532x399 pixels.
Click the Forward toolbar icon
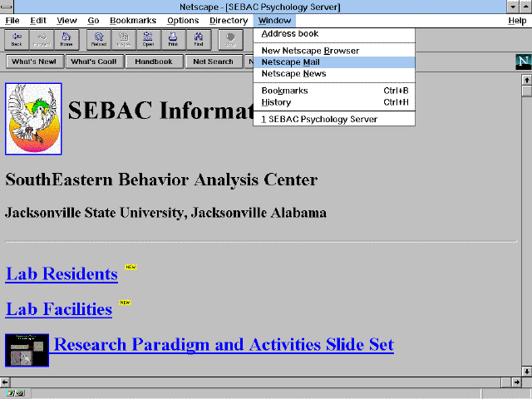[x=42, y=40]
